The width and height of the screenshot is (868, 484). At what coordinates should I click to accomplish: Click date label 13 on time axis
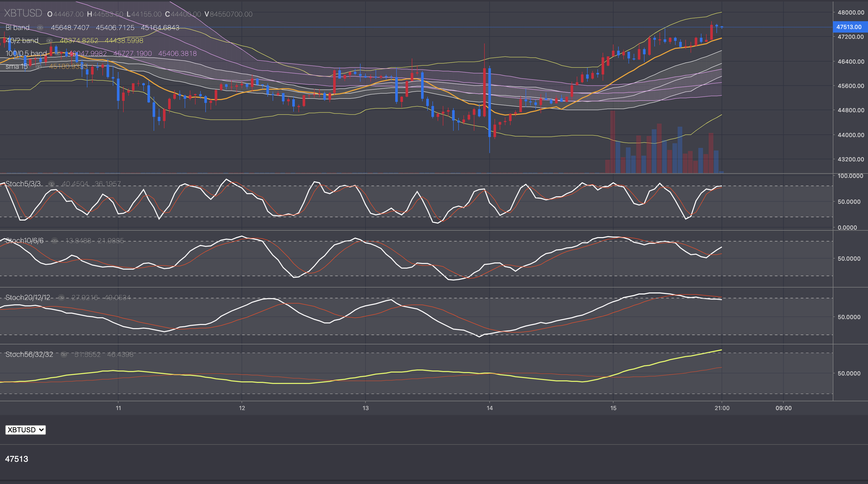(x=366, y=408)
